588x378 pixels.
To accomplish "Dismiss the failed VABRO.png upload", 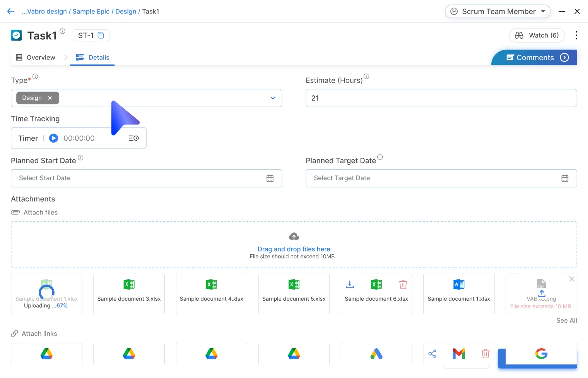I will pos(571,279).
